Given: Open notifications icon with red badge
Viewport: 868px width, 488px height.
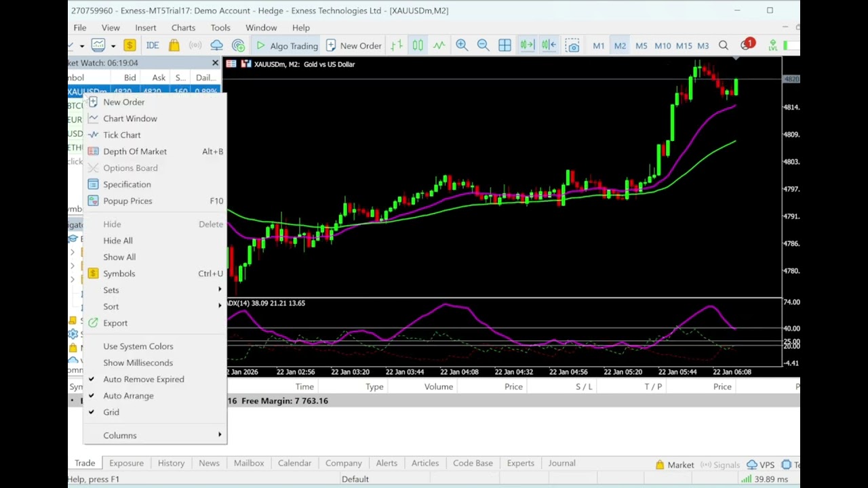Looking at the screenshot, I should 746,45.
